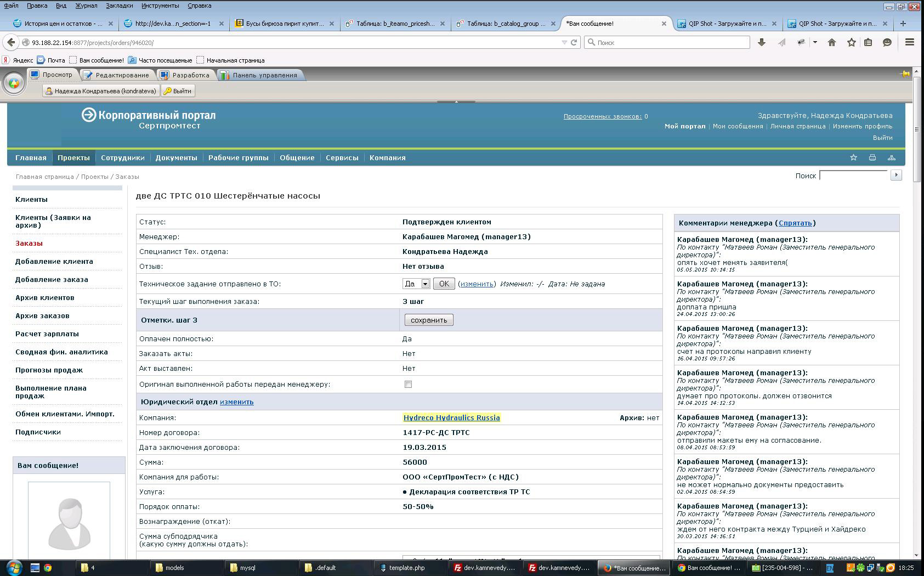924x576 pixels.
Task: Click the Chrome icon in quick launch
Action: 48,568
